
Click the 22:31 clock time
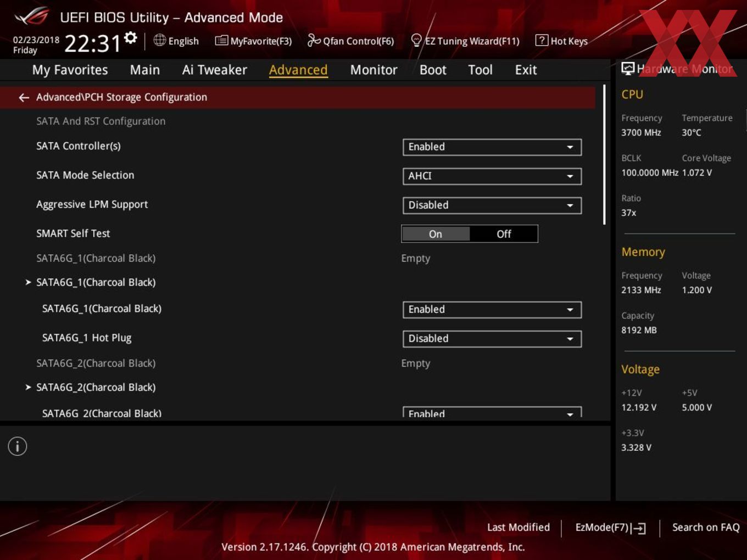pyautogui.click(x=92, y=43)
